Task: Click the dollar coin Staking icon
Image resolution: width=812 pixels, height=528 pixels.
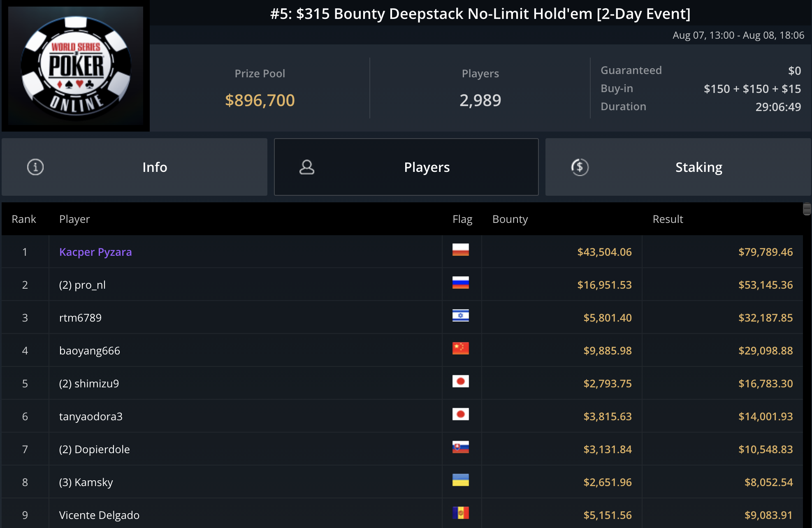Action: click(580, 167)
